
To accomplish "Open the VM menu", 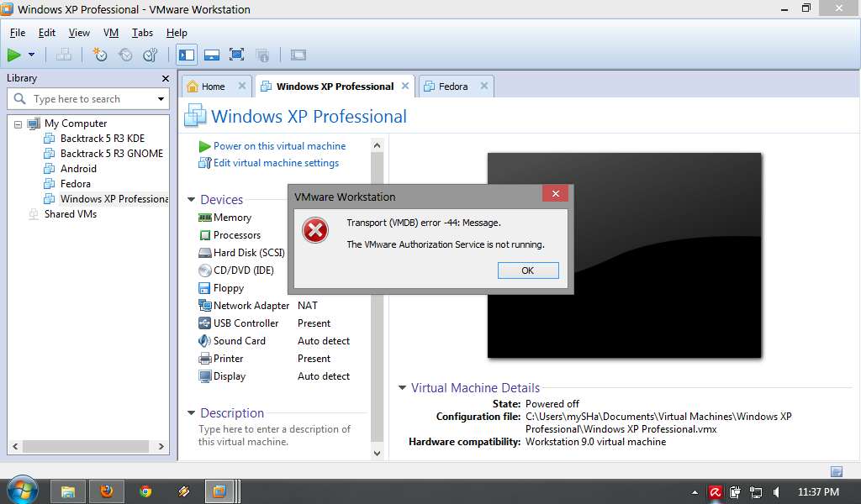I will pyautogui.click(x=111, y=33).
